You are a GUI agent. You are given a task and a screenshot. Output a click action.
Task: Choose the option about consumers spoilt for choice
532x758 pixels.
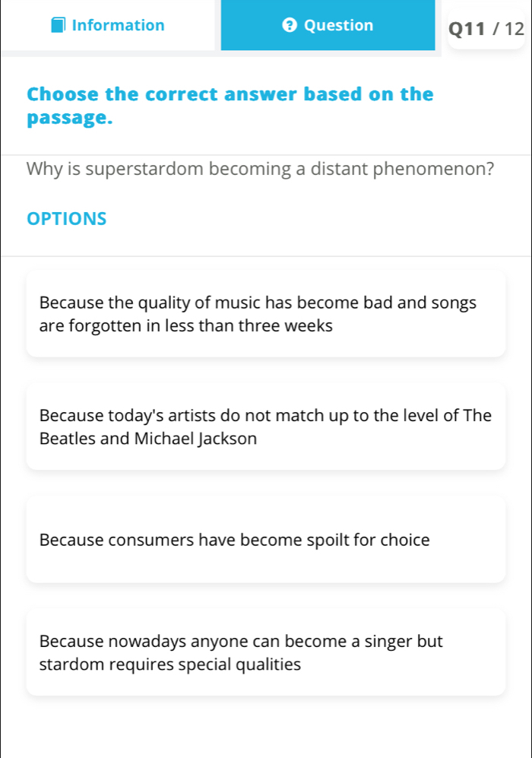coord(266,540)
